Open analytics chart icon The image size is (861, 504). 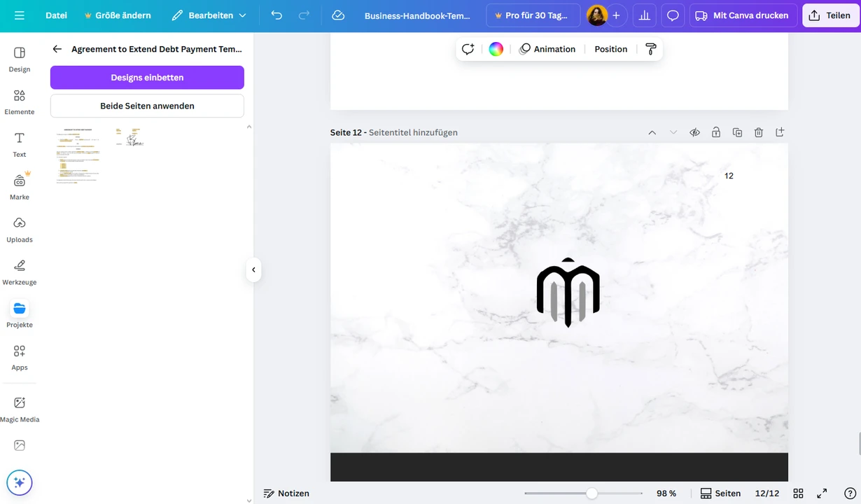pos(644,15)
